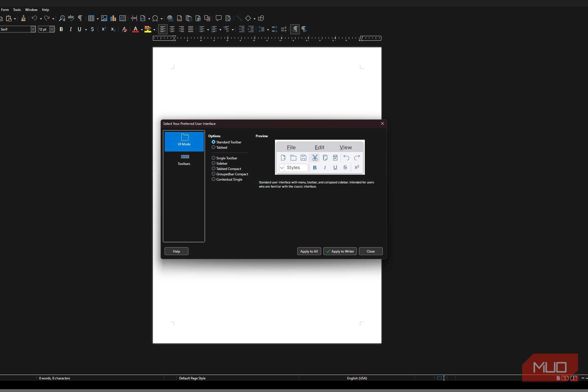Click the Insert Image icon
This screenshot has height=392, width=588.
coord(104,18)
